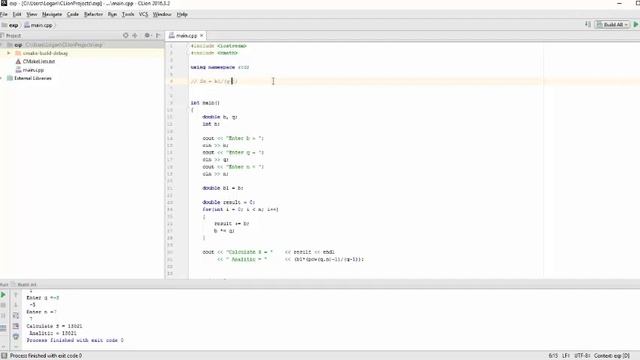Click the down arrow icon in Run console
Image resolution: width=640 pixels, height=360 pixels.
point(16,305)
